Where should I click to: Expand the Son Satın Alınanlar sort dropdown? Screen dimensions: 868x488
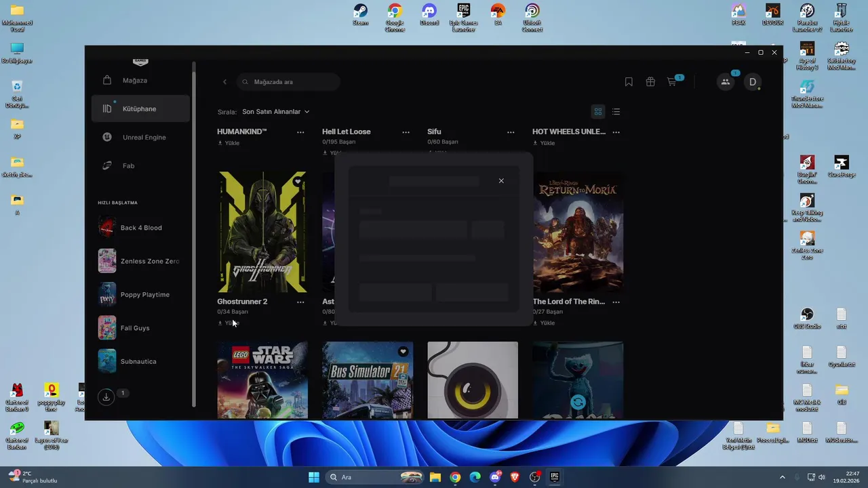276,112
